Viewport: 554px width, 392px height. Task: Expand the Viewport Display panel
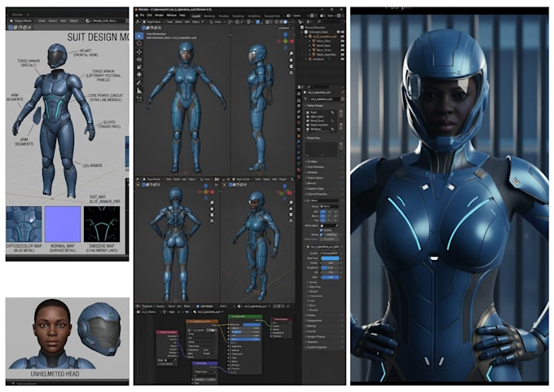pyautogui.click(x=316, y=337)
